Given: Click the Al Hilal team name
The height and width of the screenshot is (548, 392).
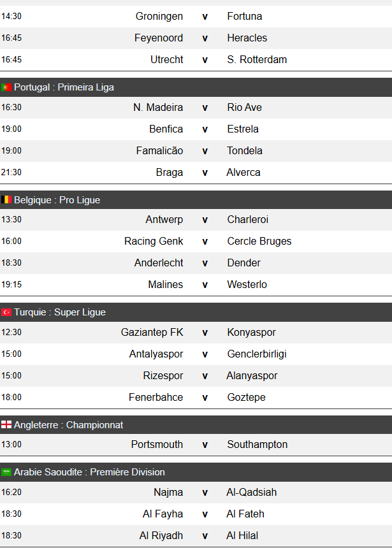Looking at the screenshot, I should pos(242,535).
